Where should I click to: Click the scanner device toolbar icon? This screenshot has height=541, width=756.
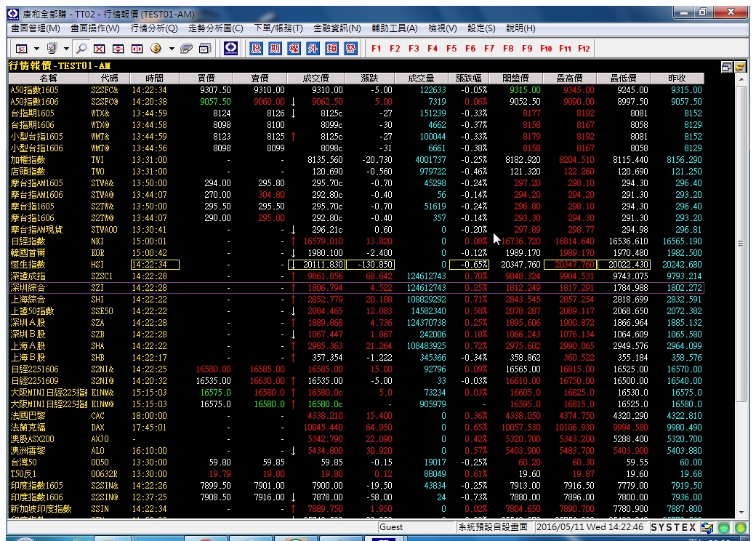[x=187, y=49]
